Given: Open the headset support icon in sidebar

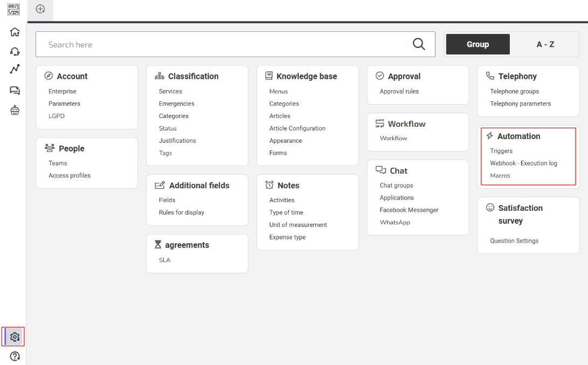Looking at the screenshot, I should coord(15,51).
